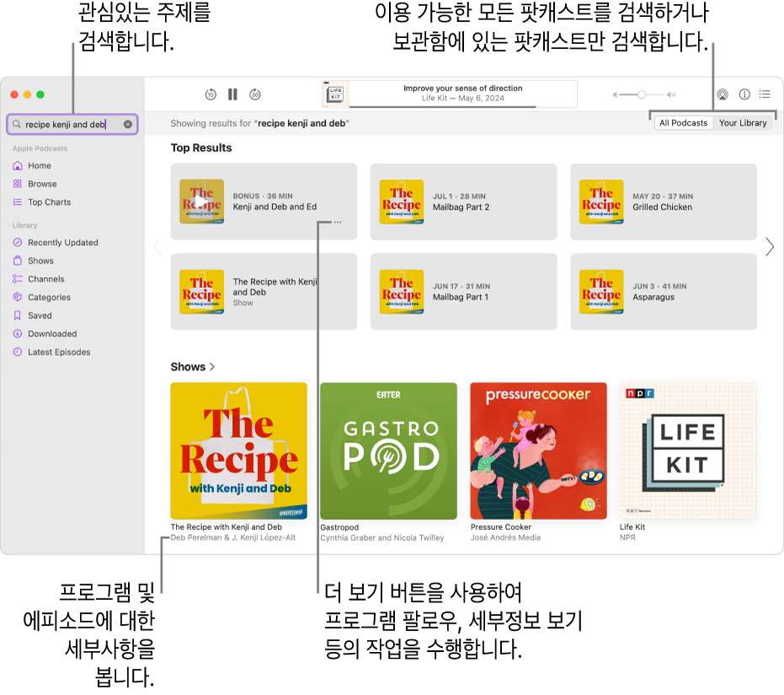The width and height of the screenshot is (784, 695).
Task: Open The Recipe with Kenji and Deb show result
Action: [264, 291]
